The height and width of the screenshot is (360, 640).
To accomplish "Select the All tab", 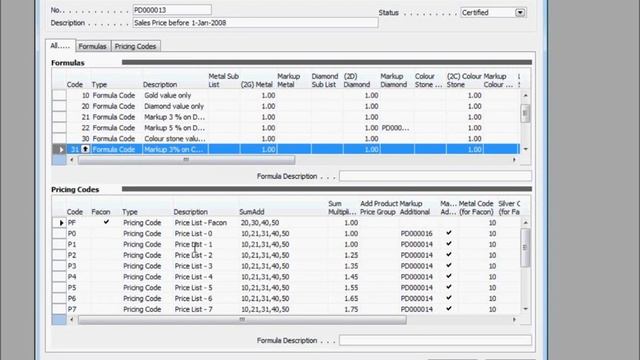I will pyautogui.click(x=60, y=46).
